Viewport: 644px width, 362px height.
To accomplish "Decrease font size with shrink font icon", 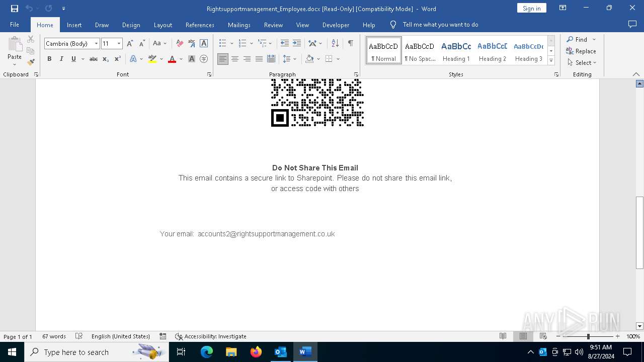I will [x=142, y=44].
